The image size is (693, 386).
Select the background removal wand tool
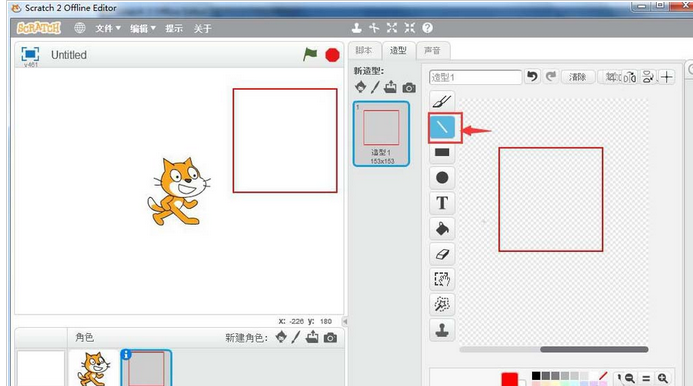(442, 304)
